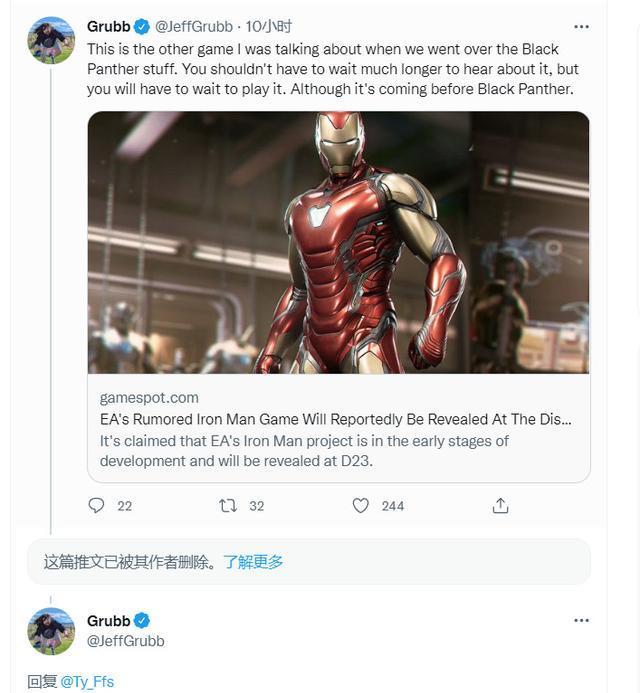
Task: Click @JeffGrubb handle in top tweet
Action: coord(194,27)
